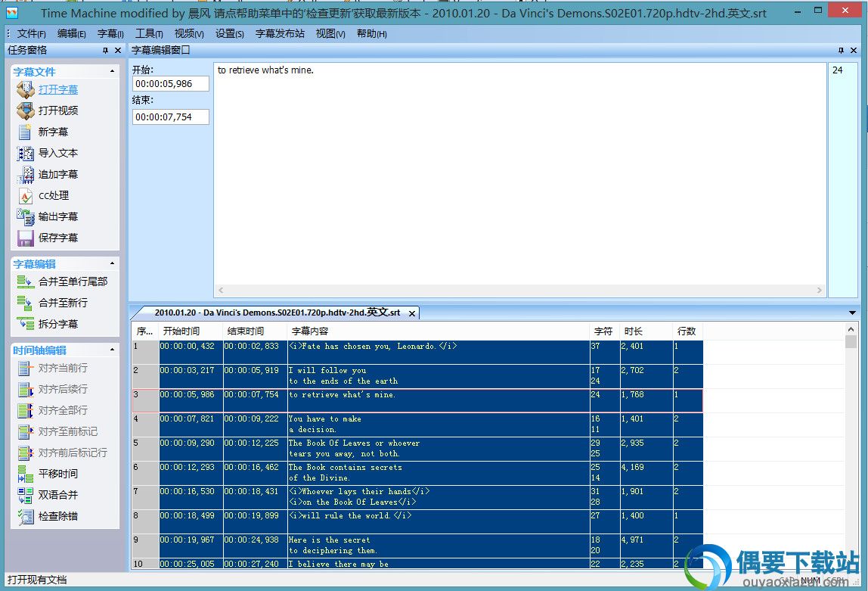Click the 对齐至前标记 icon
The width and height of the screenshot is (868, 591).
(26, 431)
